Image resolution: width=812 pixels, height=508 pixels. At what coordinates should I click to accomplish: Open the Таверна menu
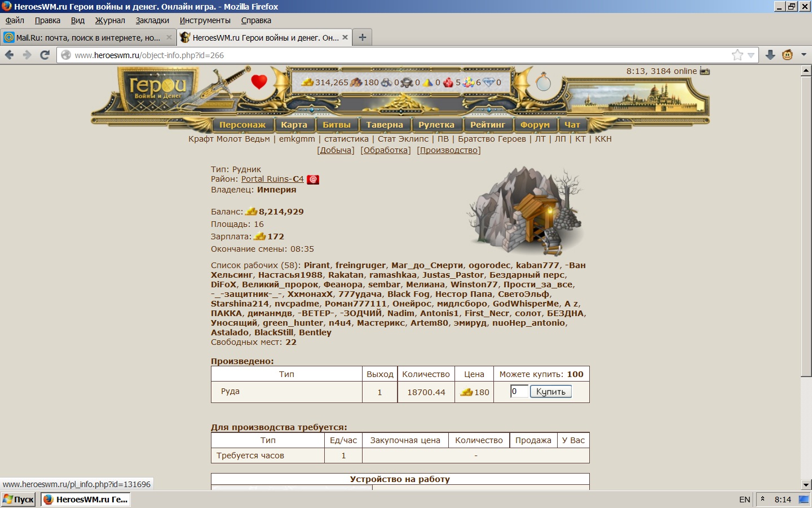pos(385,125)
